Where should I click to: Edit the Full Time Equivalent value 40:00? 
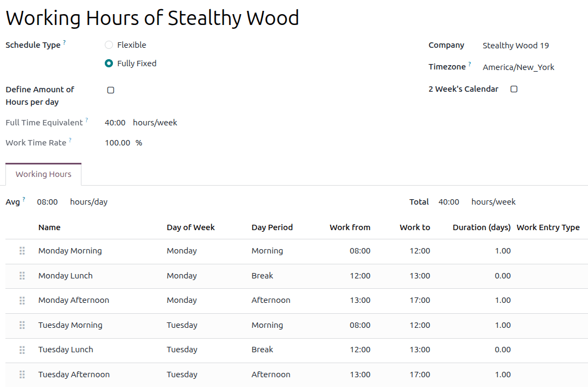[115, 123]
